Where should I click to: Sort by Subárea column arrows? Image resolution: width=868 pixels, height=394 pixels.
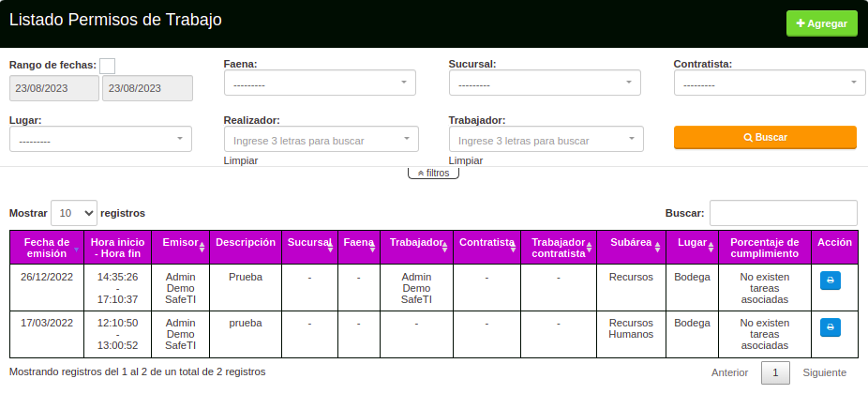click(x=657, y=247)
